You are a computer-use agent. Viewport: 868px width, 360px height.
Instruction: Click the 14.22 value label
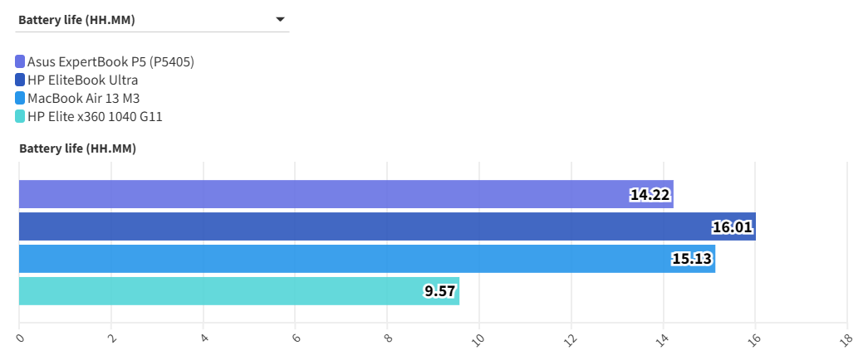pos(650,196)
